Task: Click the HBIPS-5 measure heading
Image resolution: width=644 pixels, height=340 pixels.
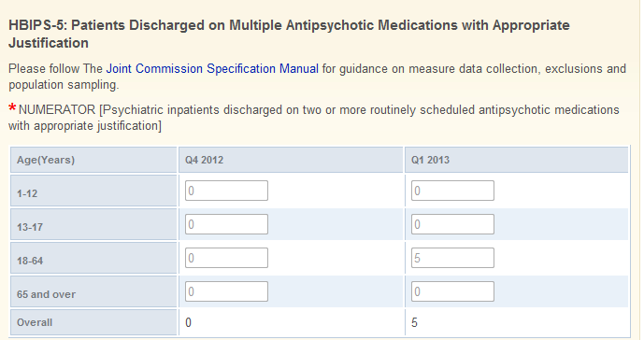Action: coord(289,34)
